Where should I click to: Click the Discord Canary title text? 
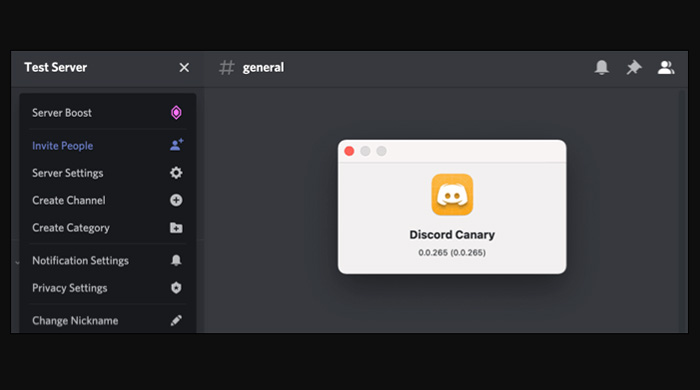(452, 235)
